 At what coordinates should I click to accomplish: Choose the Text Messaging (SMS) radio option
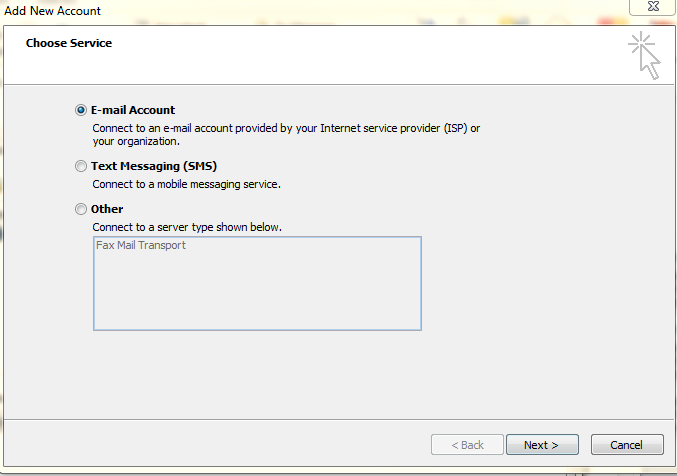coord(81,166)
